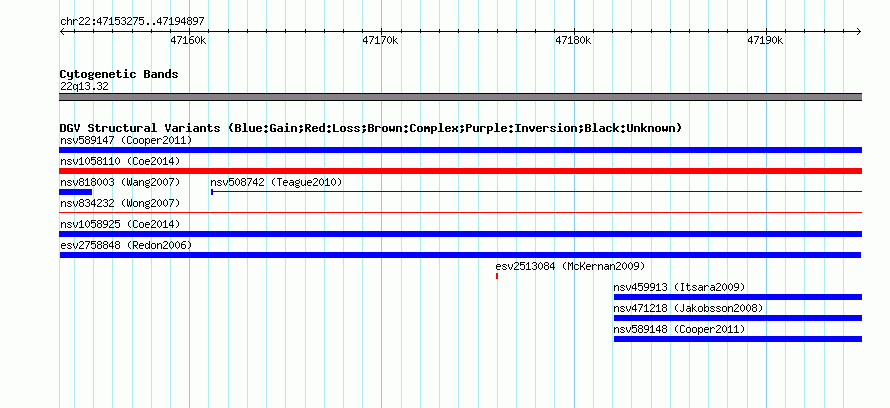890x408 pixels.
Task: Open the nsv1058925 (Coe2014) label
Action: tap(120, 224)
